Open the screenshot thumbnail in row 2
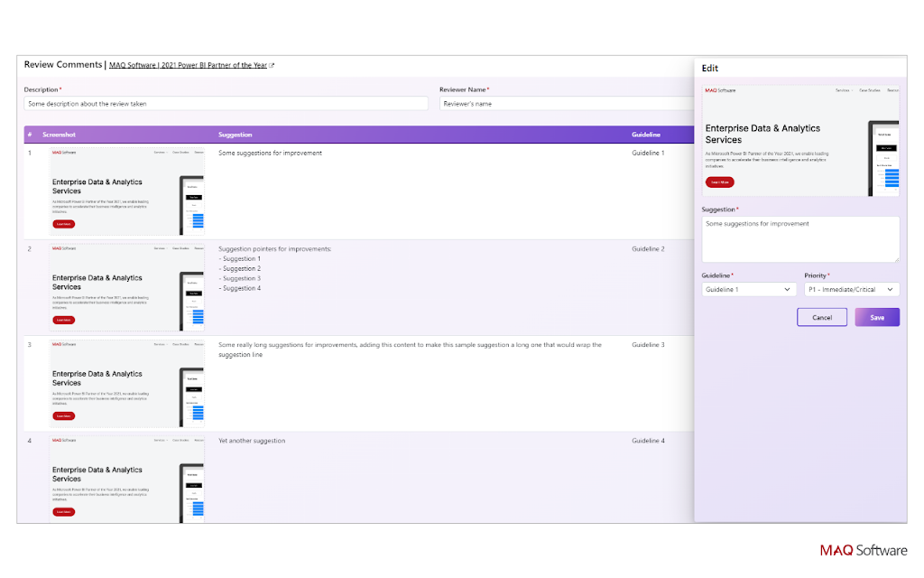The height and width of the screenshot is (578, 924). [126, 287]
